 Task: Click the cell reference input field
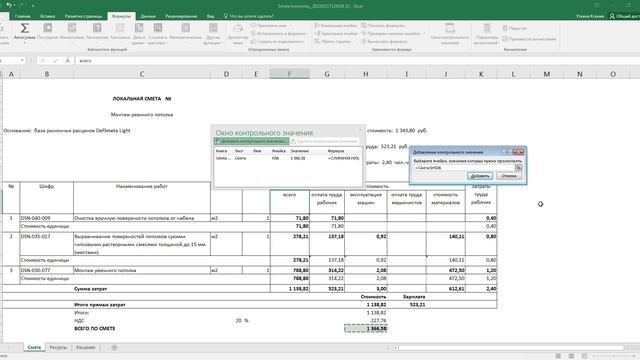[464, 168]
